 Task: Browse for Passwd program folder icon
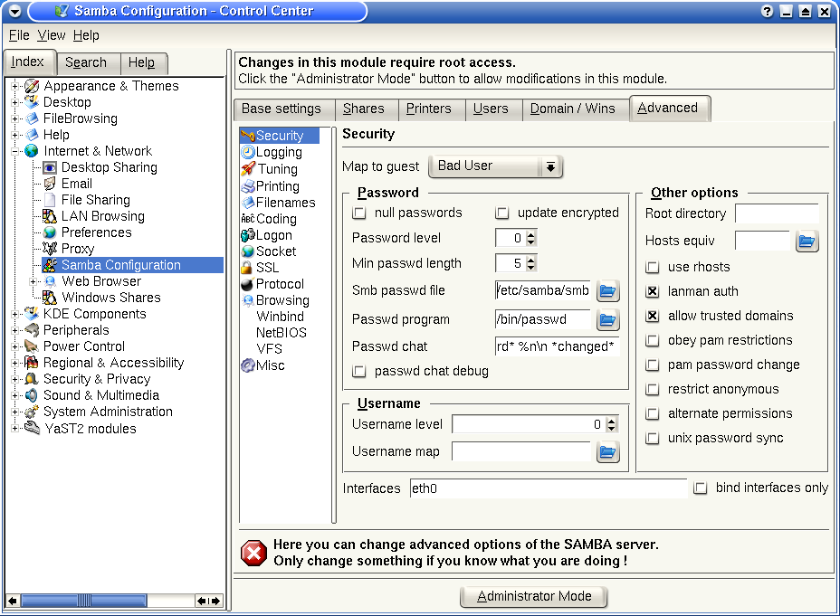(x=607, y=319)
